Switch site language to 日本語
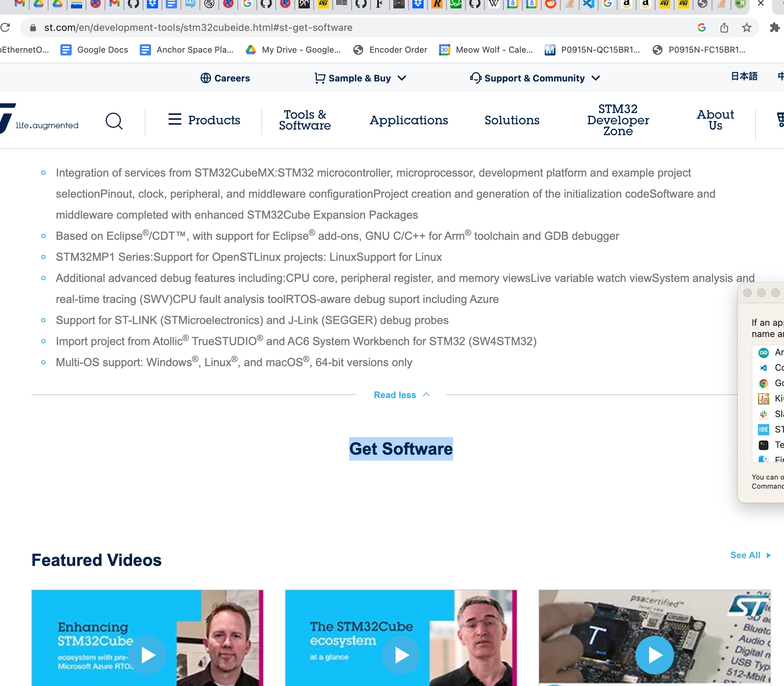 (744, 76)
